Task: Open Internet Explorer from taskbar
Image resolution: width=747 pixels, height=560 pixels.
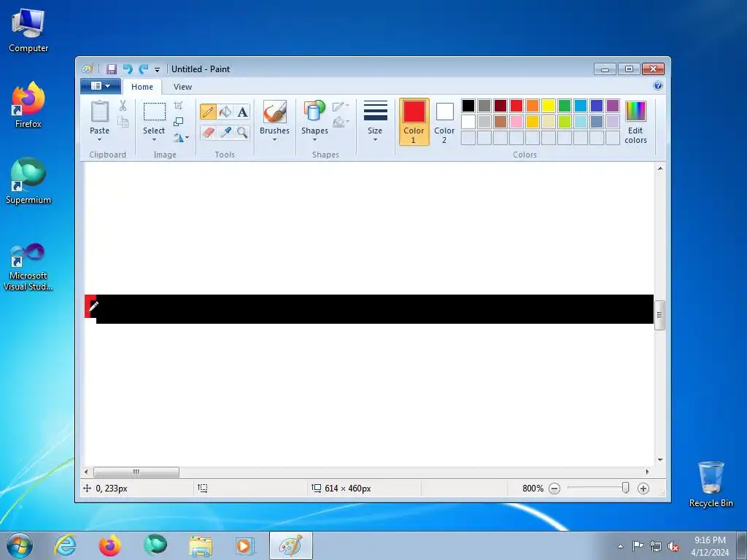Action: [65, 545]
